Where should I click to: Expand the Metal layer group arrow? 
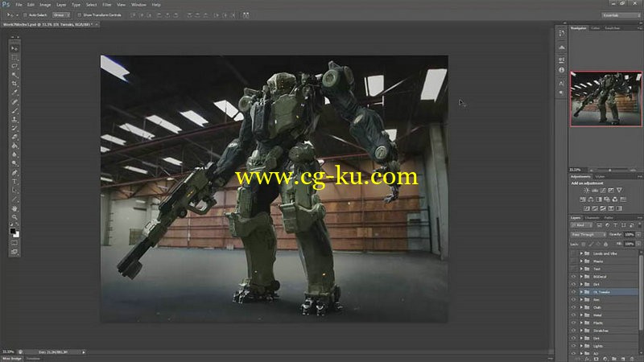pyautogui.click(x=581, y=315)
